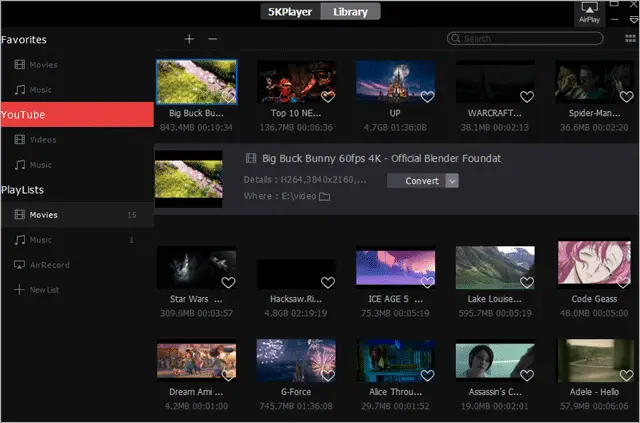Open the AirPlay icon
The image size is (640, 423).
click(589, 12)
